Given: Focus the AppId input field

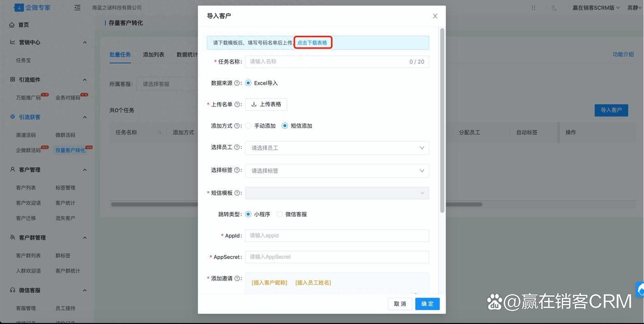Looking at the screenshot, I should [x=337, y=236].
